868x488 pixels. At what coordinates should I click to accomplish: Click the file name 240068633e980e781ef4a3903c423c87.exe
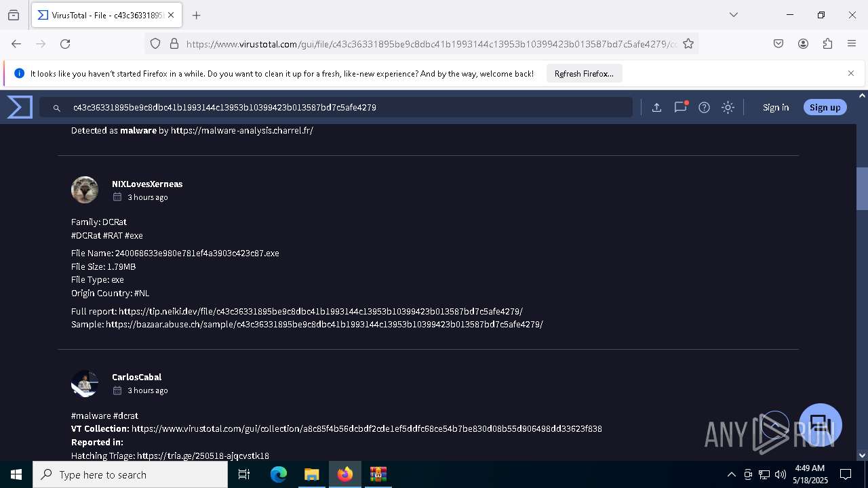pyautogui.click(x=197, y=253)
